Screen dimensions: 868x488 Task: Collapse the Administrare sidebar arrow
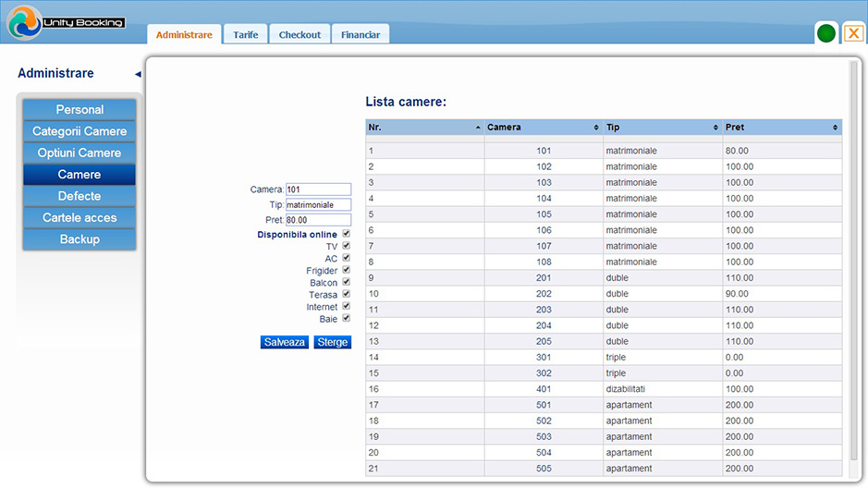point(138,74)
